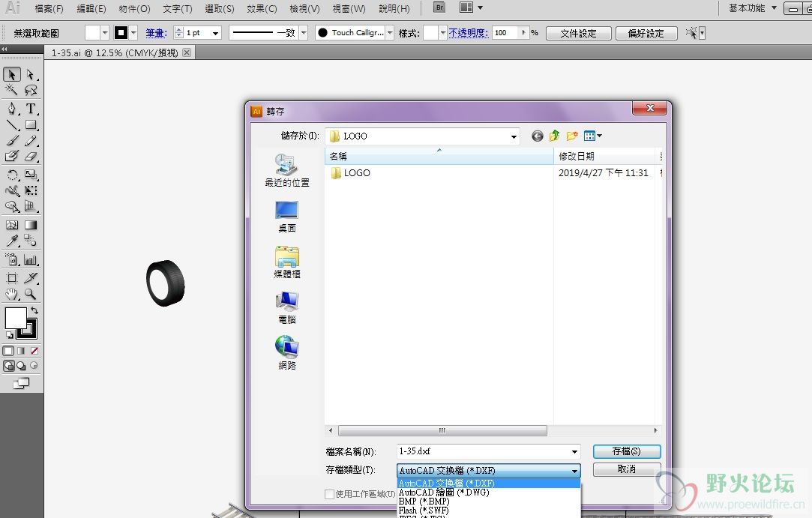The image size is (812, 518).
Task: Select the Hand tool
Action: 12,294
